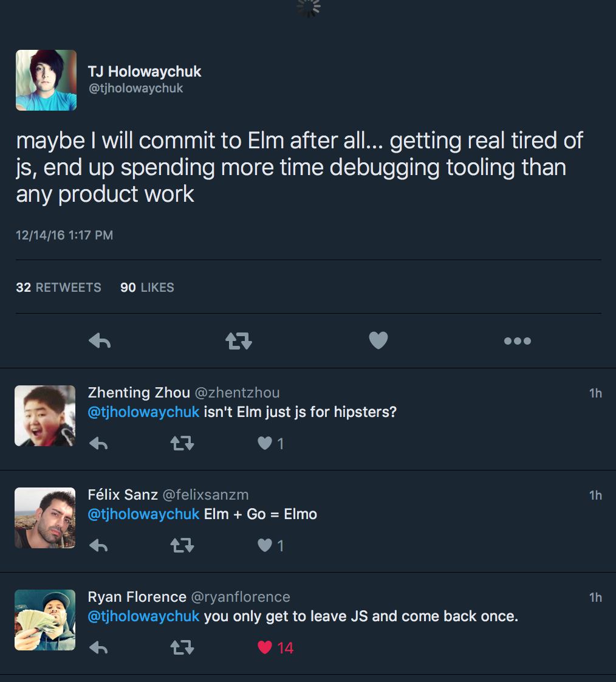Reply to TJ Holowaychuk's main tweet
616x682 pixels.
pos(100,341)
